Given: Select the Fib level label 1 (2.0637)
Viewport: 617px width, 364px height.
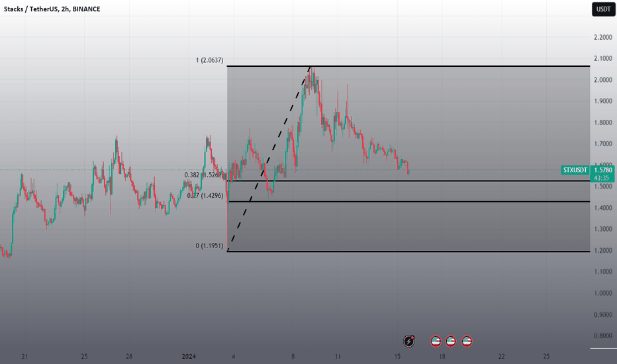Looking at the screenshot, I should pos(210,60).
